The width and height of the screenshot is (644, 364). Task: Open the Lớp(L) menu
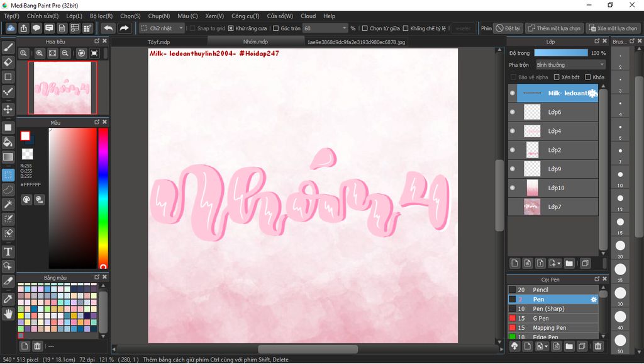click(x=74, y=16)
